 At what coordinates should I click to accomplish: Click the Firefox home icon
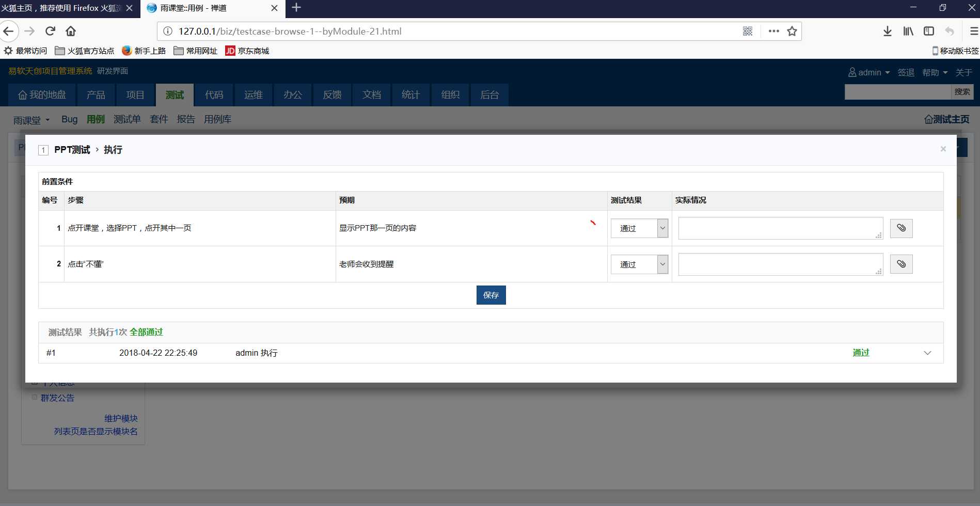[71, 31]
